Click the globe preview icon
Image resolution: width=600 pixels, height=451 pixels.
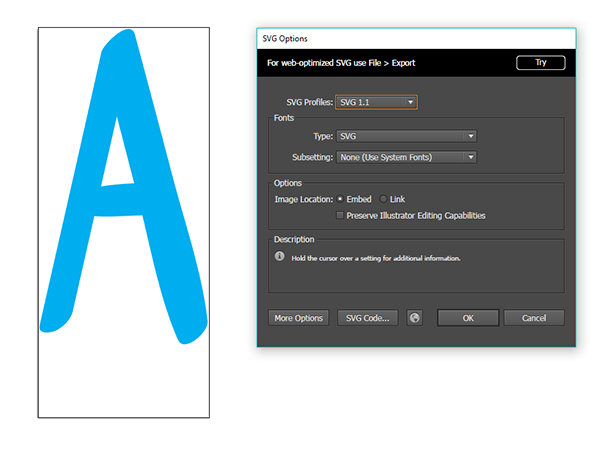[x=414, y=318]
